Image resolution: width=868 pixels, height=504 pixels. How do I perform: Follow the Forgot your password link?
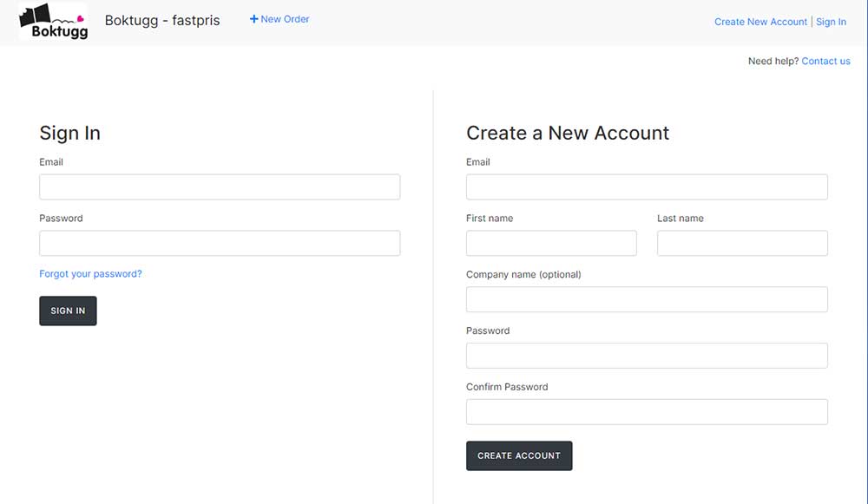pos(90,274)
